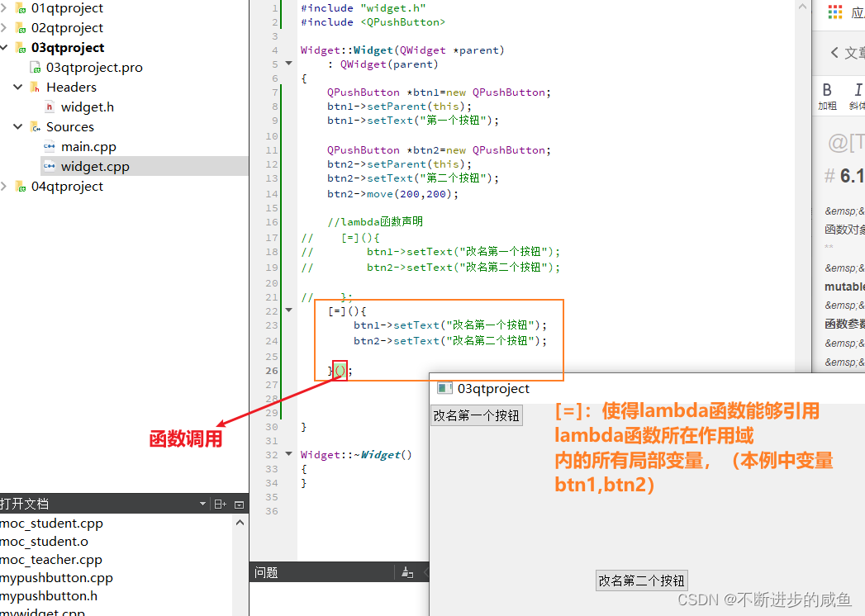Select the 01qtproject project name

click(x=67, y=7)
